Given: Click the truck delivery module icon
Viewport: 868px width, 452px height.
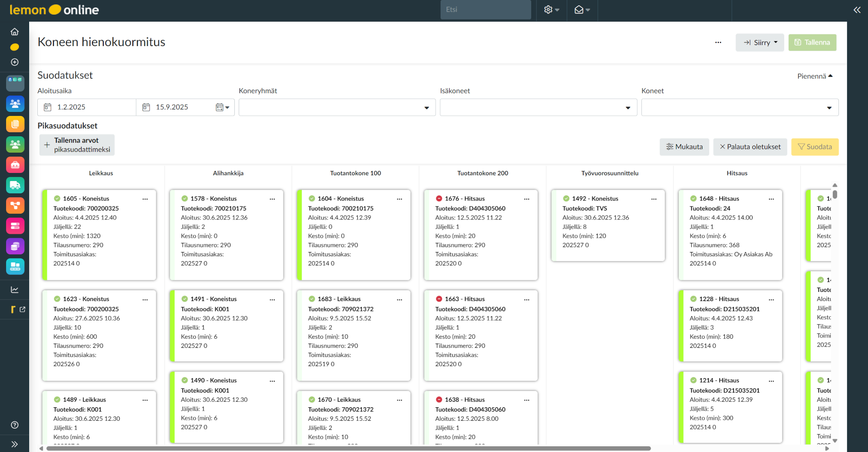Looking at the screenshot, I should (x=15, y=185).
